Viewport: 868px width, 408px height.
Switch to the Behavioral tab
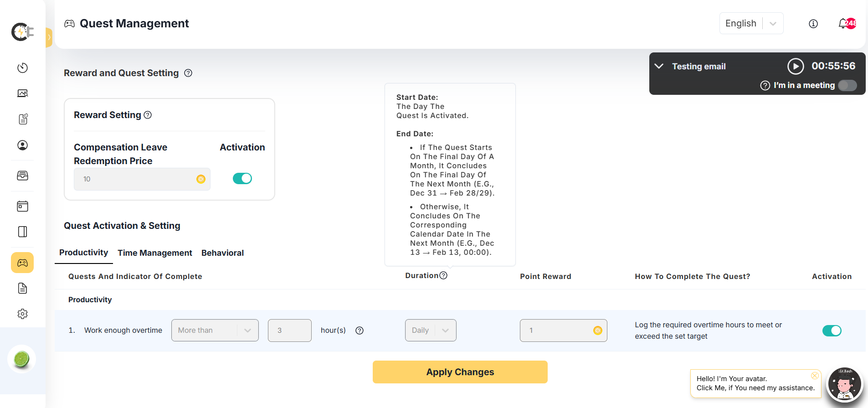(222, 253)
